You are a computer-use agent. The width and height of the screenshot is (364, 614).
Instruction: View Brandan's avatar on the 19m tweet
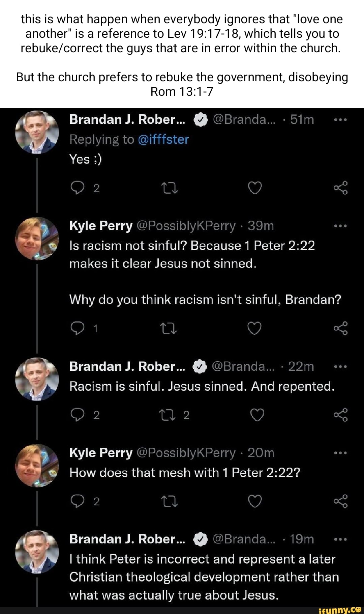(x=37, y=552)
